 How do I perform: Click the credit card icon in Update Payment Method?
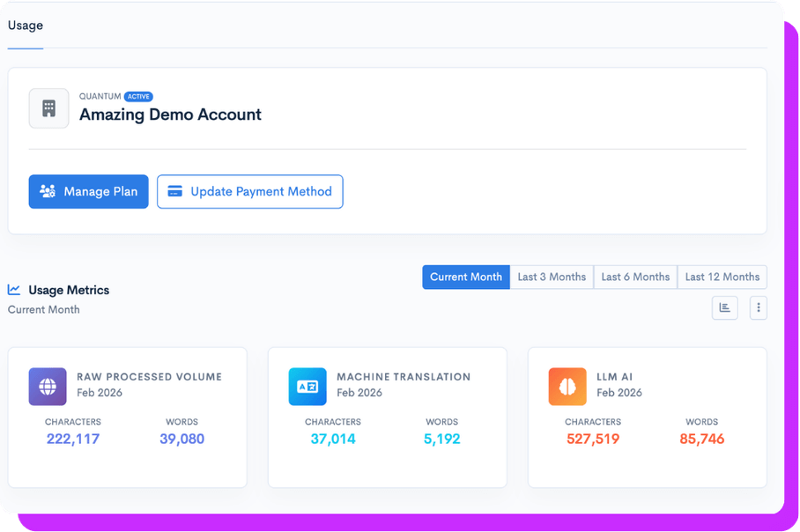(174, 191)
